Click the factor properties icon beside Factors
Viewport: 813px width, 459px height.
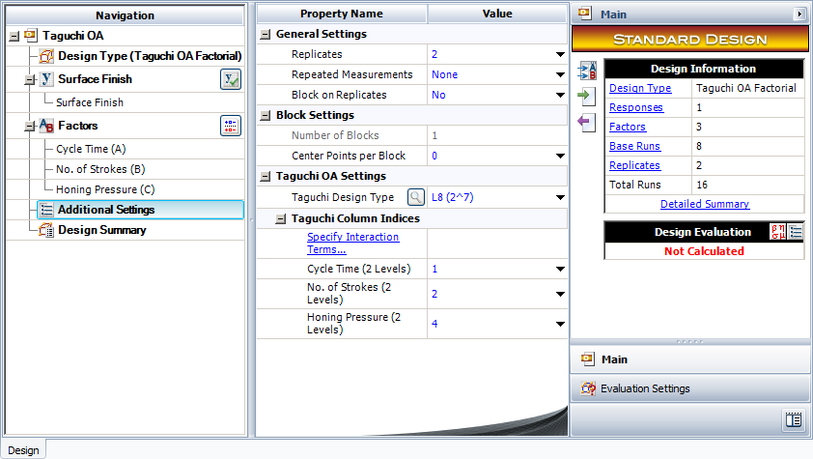pos(230,125)
